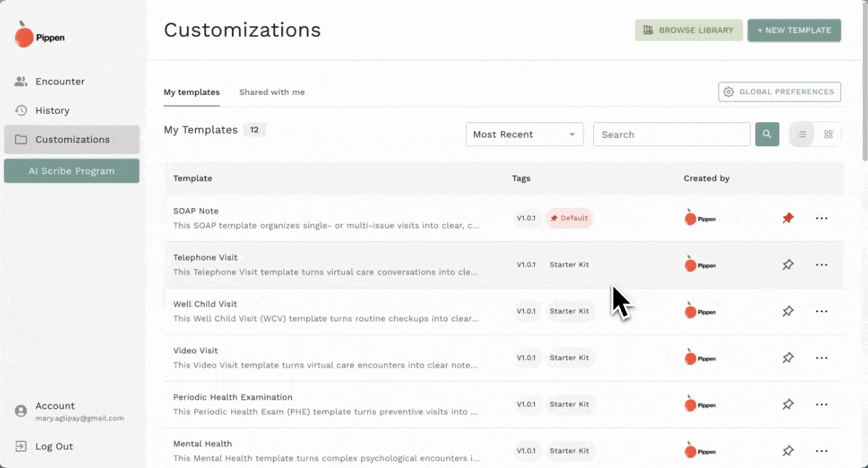Click the Pippen logo in sidebar
868x468 pixels.
click(39, 35)
